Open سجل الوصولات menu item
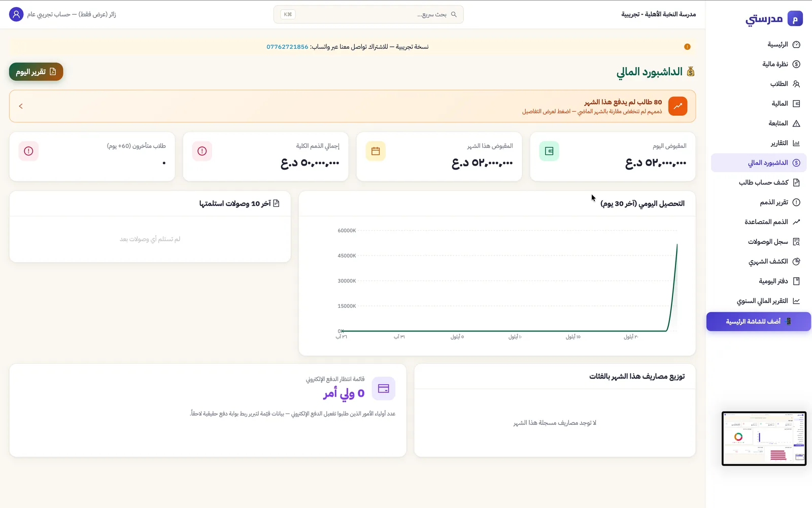 759,242
